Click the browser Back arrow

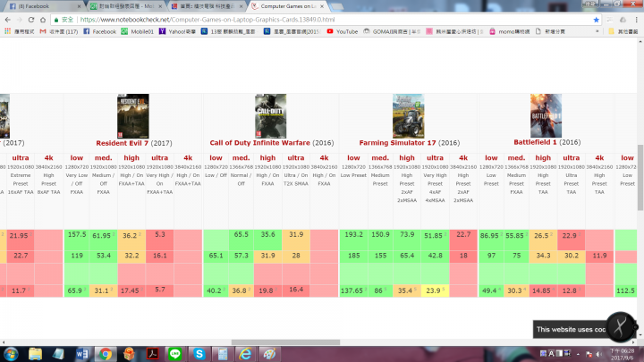click(8, 20)
